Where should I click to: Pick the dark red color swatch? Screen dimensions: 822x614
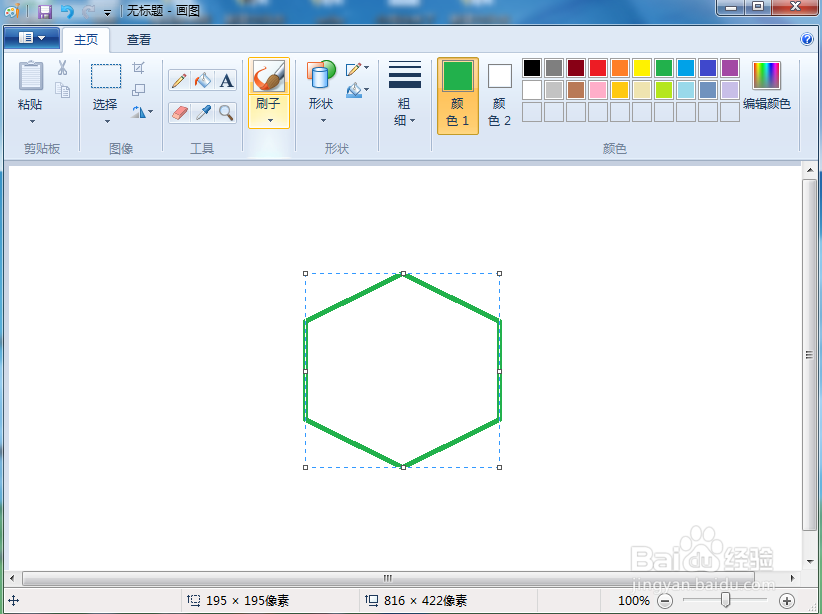[576, 68]
